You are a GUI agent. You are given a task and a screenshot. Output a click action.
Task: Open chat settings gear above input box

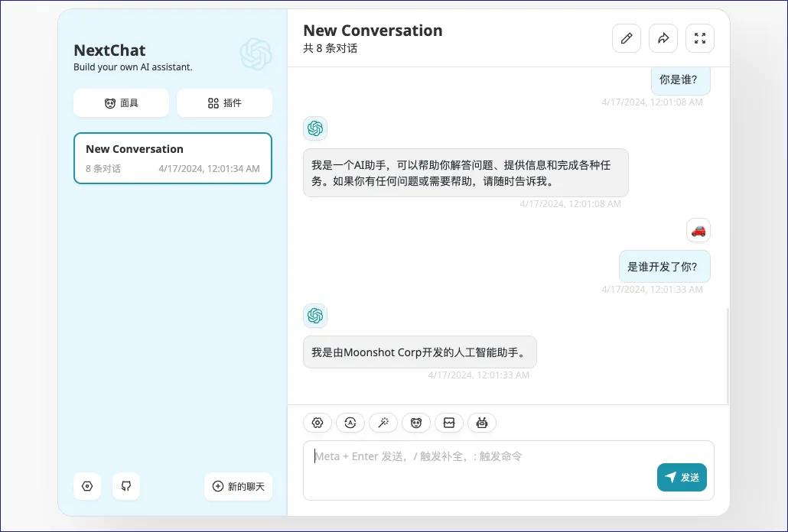point(317,423)
